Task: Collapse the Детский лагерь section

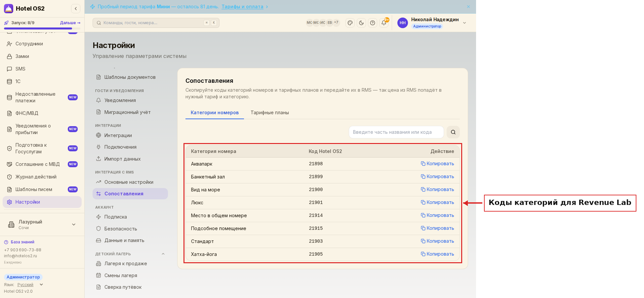Action: point(163,254)
